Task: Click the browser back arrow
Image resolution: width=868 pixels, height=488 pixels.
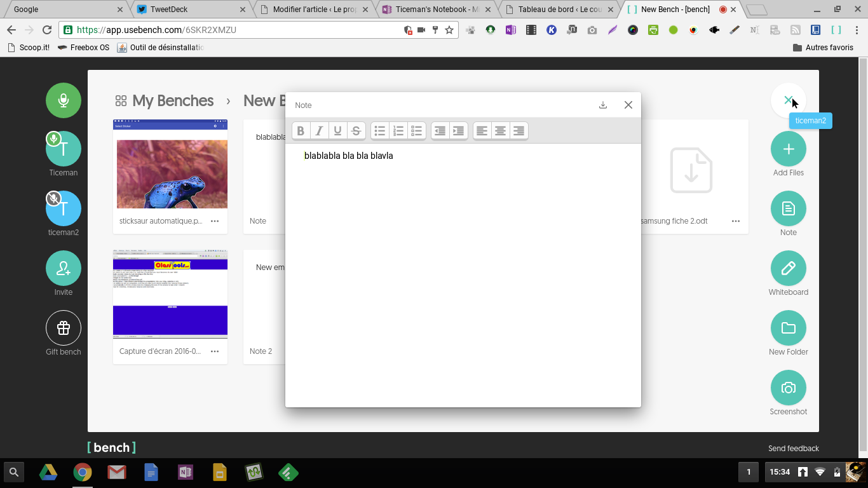Action: tap(11, 30)
